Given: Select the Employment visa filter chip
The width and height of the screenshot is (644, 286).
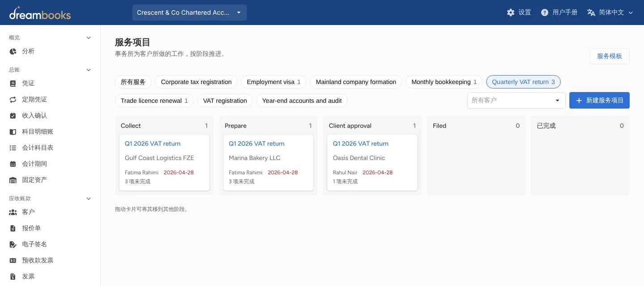Looking at the screenshot, I should pos(274,82).
